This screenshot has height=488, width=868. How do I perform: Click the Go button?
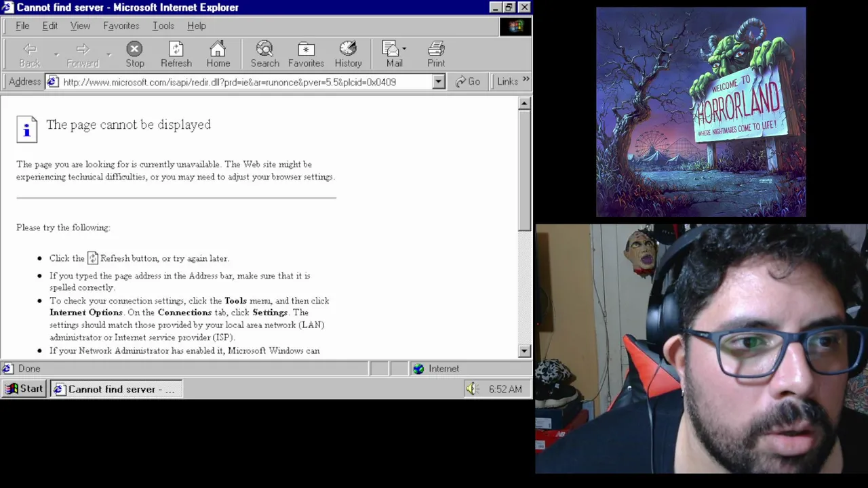tap(468, 82)
